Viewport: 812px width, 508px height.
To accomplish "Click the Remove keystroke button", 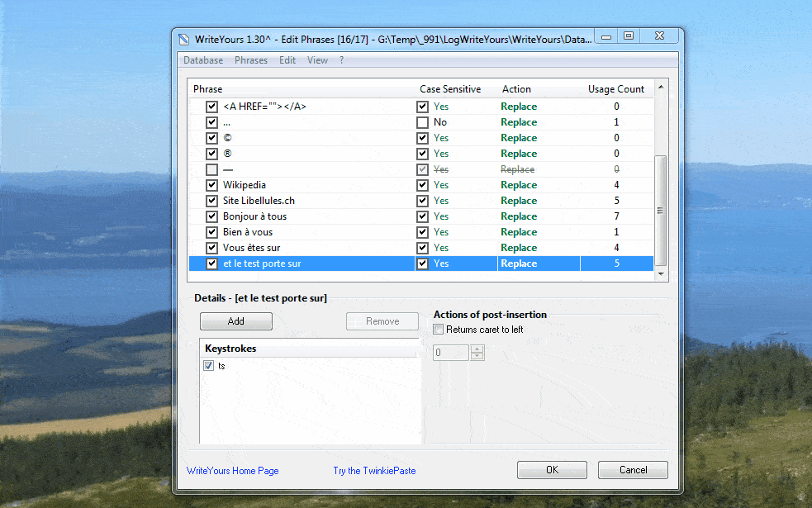I will pyautogui.click(x=382, y=321).
